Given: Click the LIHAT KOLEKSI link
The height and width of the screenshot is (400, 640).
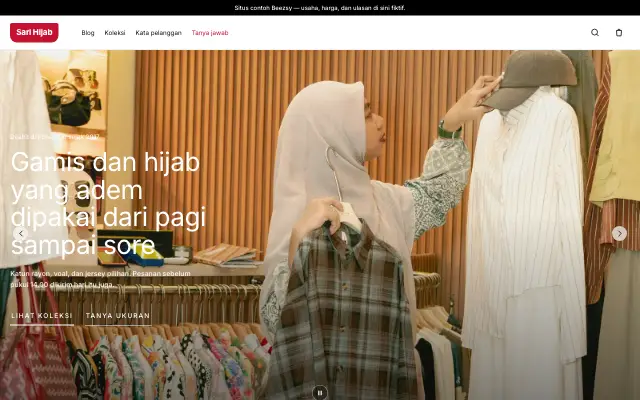Looking at the screenshot, I should tap(42, 316).
